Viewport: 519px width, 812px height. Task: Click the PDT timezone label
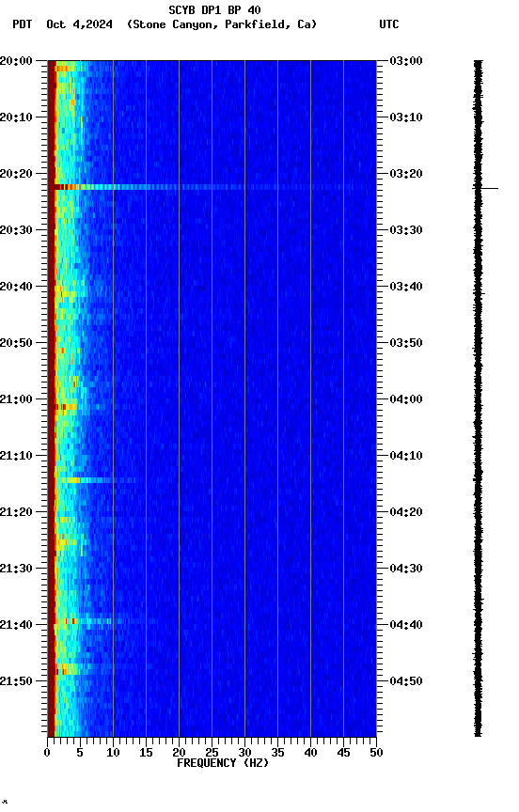[23, 24]
